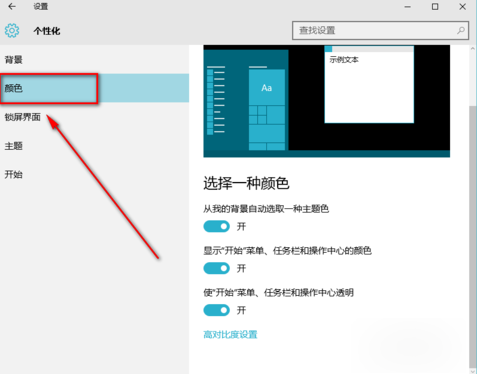The height and width of the screenshot is (374, 477).
Task: Click the Settings gear icon
Action: (x=12, y=31)
